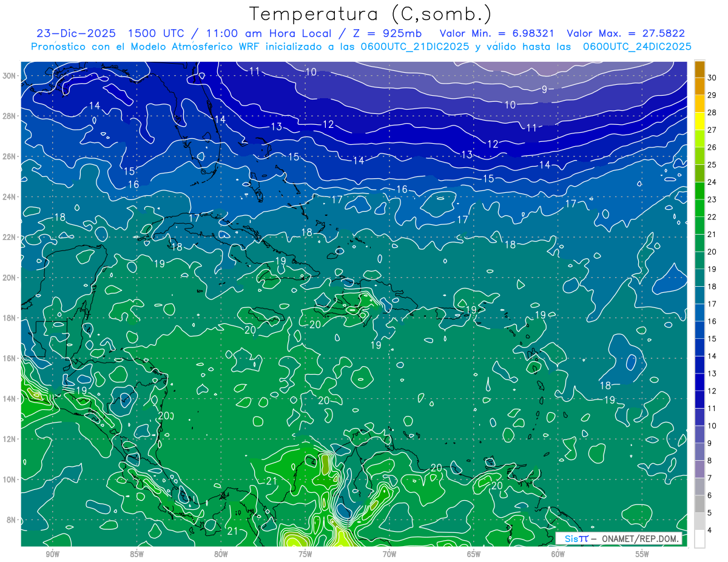Pick the orange swatch between 29 and 30
728x562 pixels.
pos(700,87)
